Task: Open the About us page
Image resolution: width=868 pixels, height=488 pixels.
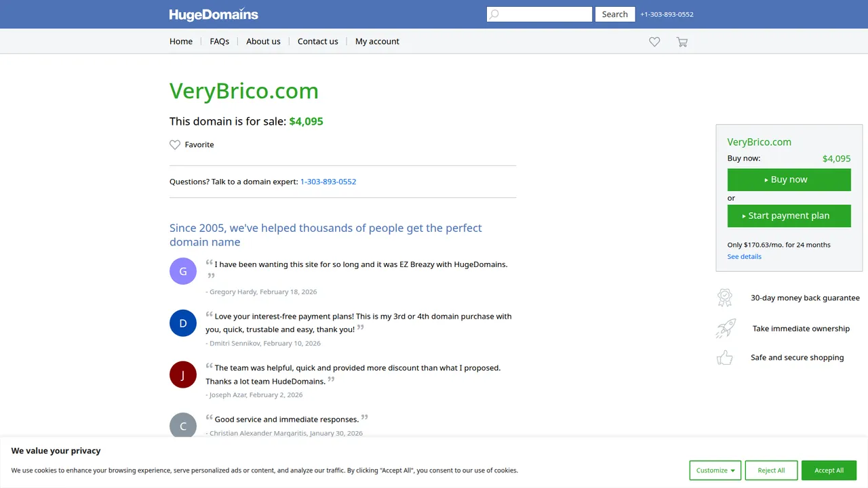Action: (x=263, y=41)
